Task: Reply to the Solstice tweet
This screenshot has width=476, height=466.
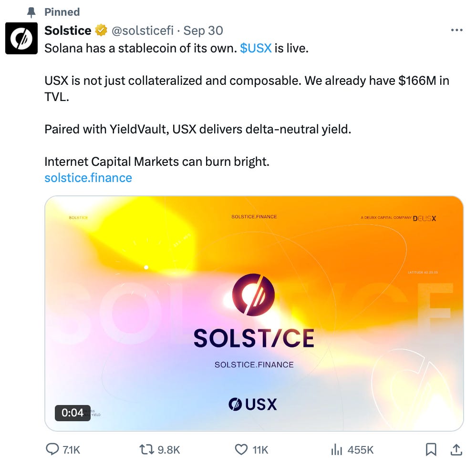Action: tap(52, 449)
